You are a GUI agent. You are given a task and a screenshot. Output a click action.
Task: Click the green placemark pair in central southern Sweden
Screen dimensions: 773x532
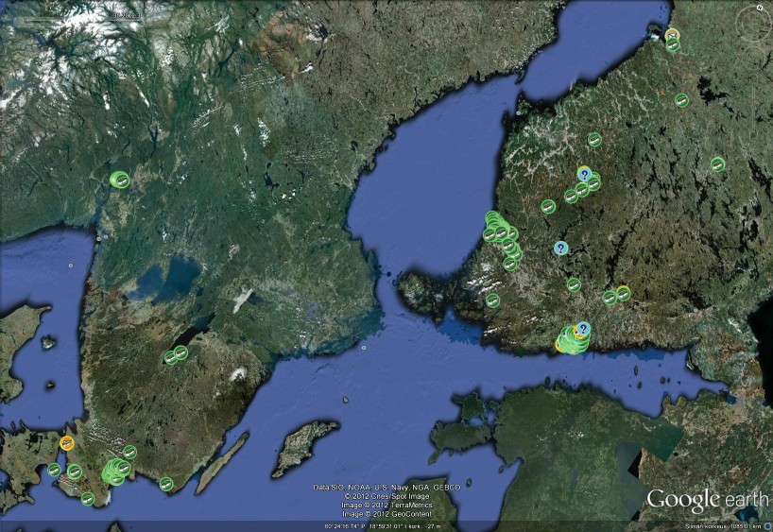click(176, 355)
